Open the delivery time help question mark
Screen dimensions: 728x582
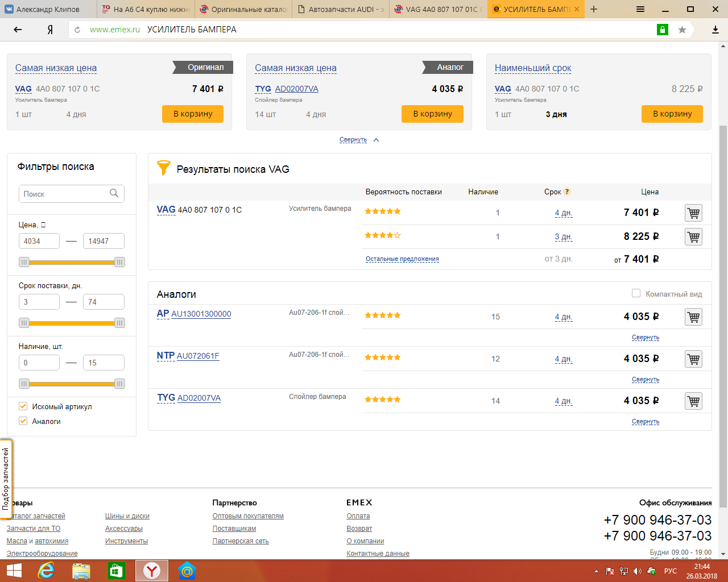(567, 192)
